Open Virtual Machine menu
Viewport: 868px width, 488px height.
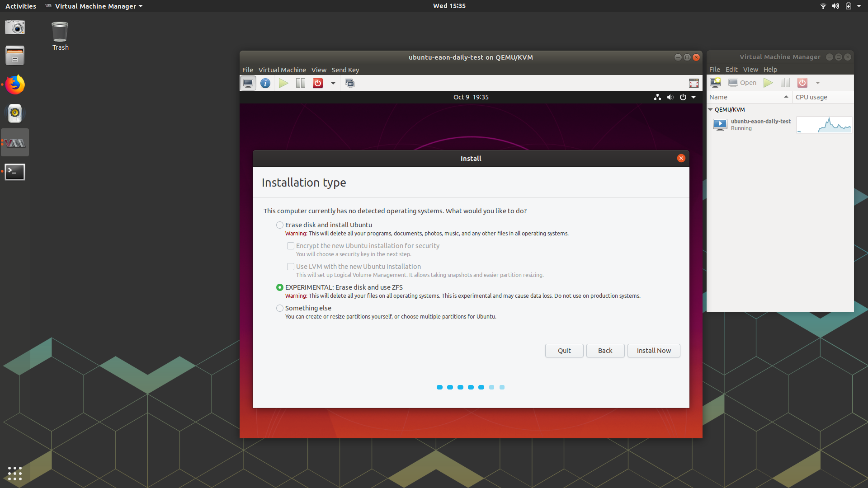point(282,70)
